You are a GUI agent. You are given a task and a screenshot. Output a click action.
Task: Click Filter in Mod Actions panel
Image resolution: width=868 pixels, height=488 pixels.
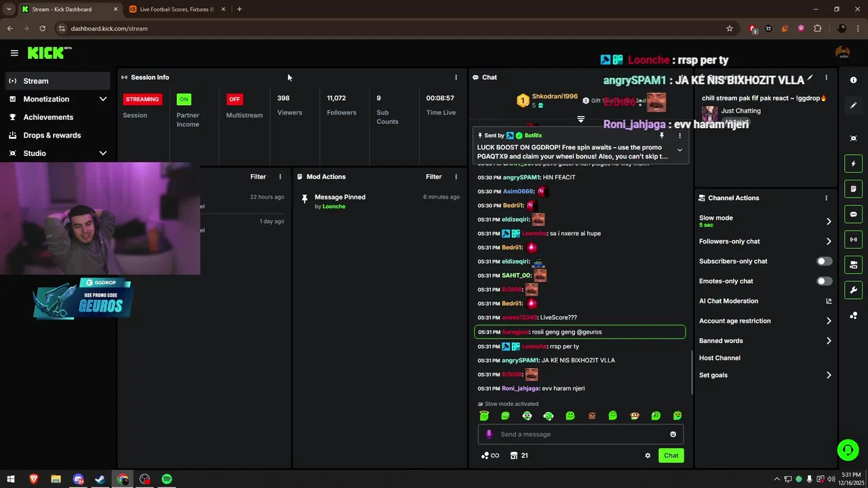pos(434,177)
